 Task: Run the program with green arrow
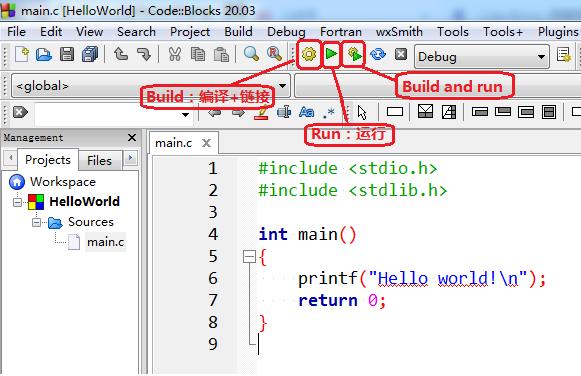331,54
